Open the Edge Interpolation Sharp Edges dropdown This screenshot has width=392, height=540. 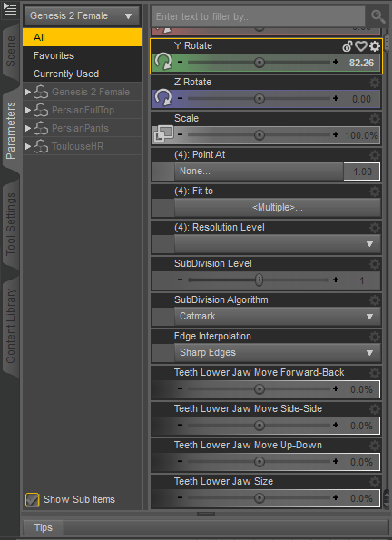pyautogui.click(x=278, y=353)
